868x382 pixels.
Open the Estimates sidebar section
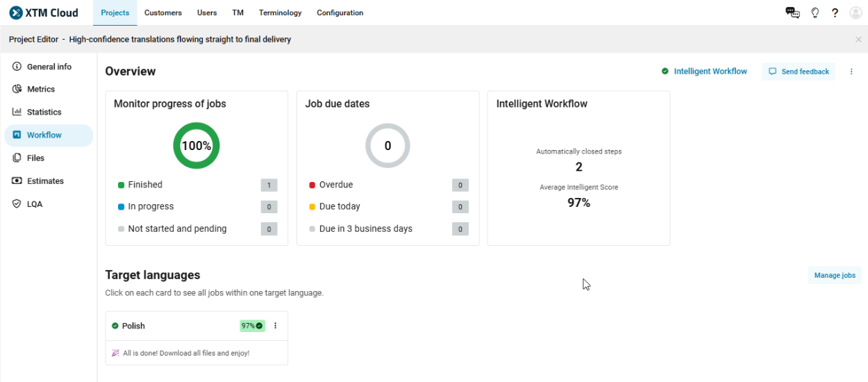coord(44,181)
